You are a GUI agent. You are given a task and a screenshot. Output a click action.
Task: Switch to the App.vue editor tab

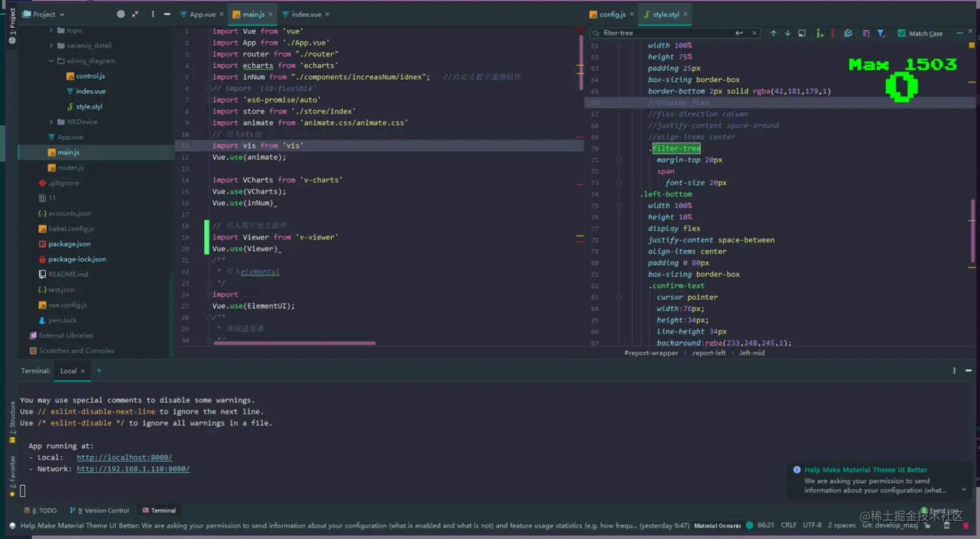pyautogui.click(x=202, y=14)
